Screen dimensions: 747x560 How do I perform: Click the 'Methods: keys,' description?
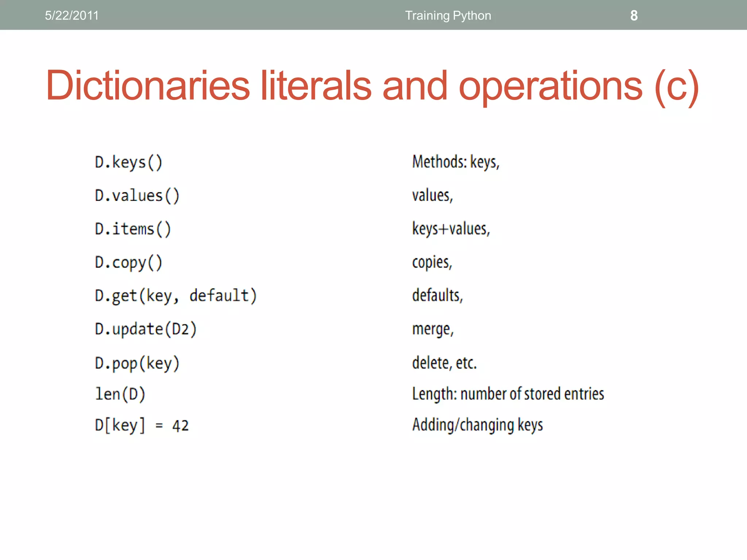point(456,162)
